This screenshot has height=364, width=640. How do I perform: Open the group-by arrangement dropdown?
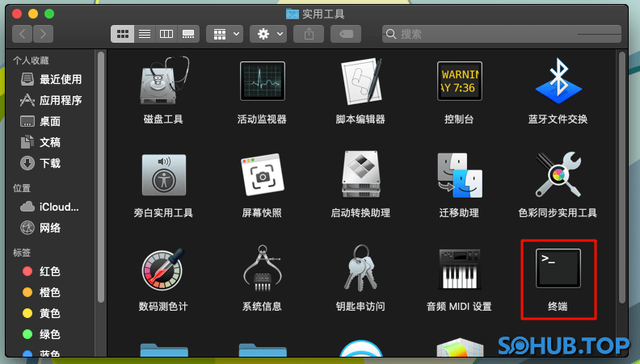point(225,34)
